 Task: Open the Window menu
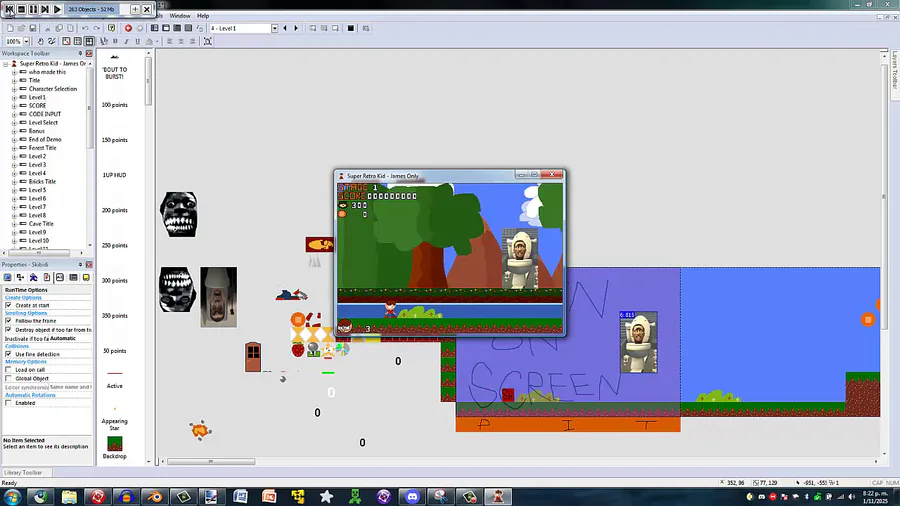pyautogui.click(x=180, y=16)
